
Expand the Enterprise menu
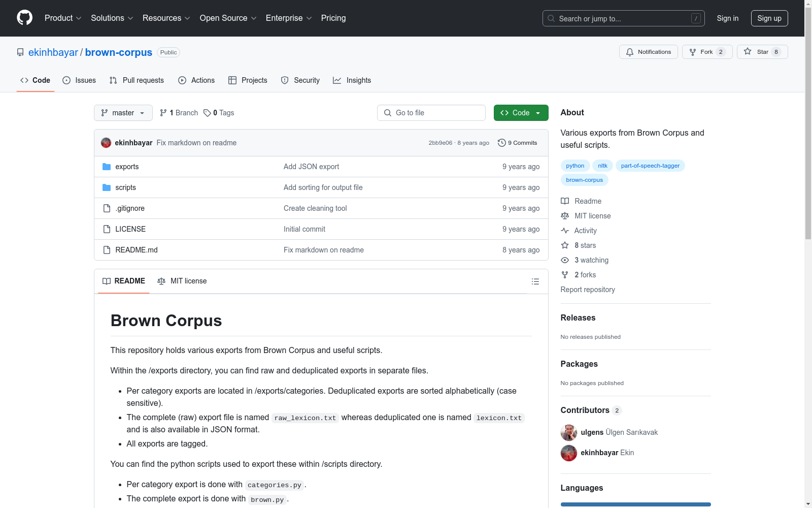point(289,18)
